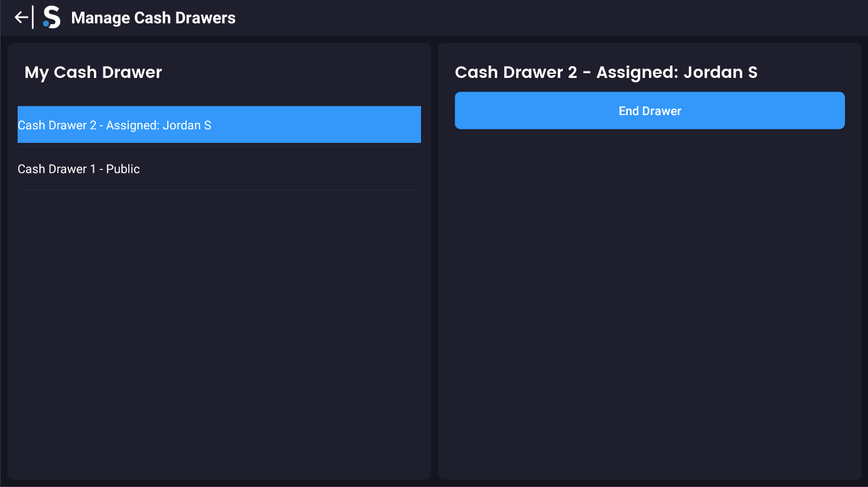The width and height of the screenshot is (868, 487).
Task: End the drawer assigned to Jordan S
Action: point(650,110)
